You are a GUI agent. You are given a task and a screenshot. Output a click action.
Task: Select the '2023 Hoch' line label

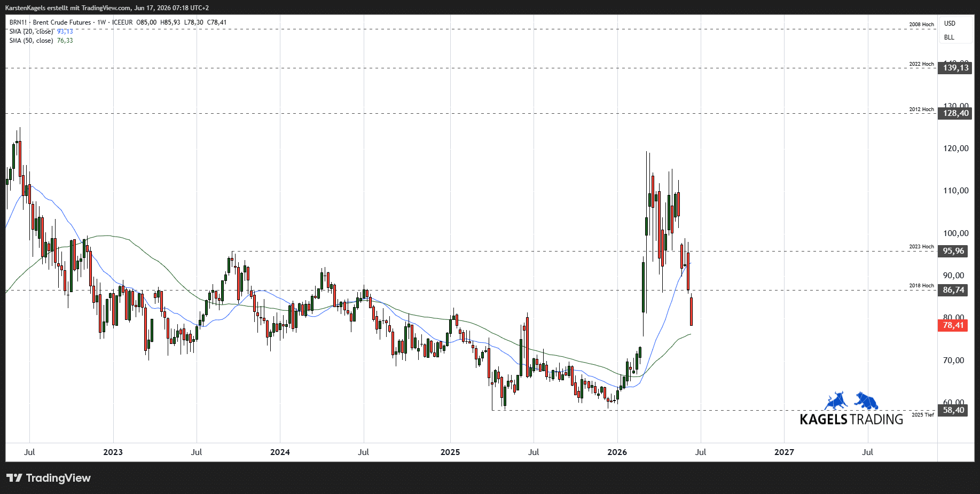click(922, 247)
